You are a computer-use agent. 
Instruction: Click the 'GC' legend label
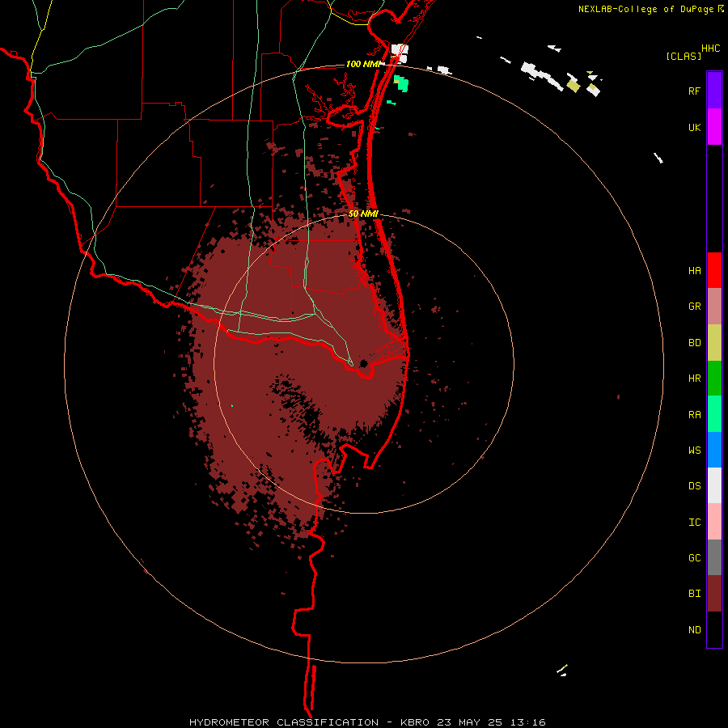(x=694, y=558)
